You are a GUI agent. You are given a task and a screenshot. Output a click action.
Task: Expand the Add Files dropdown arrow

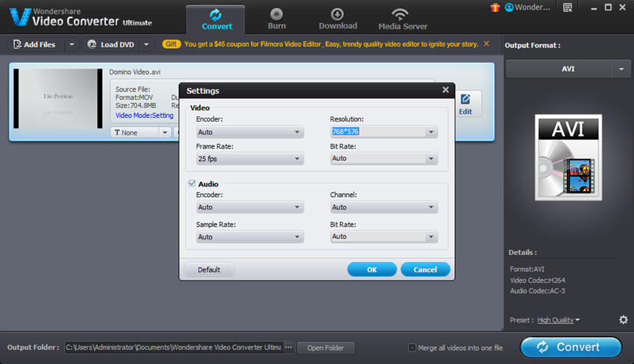pos(72,45)
